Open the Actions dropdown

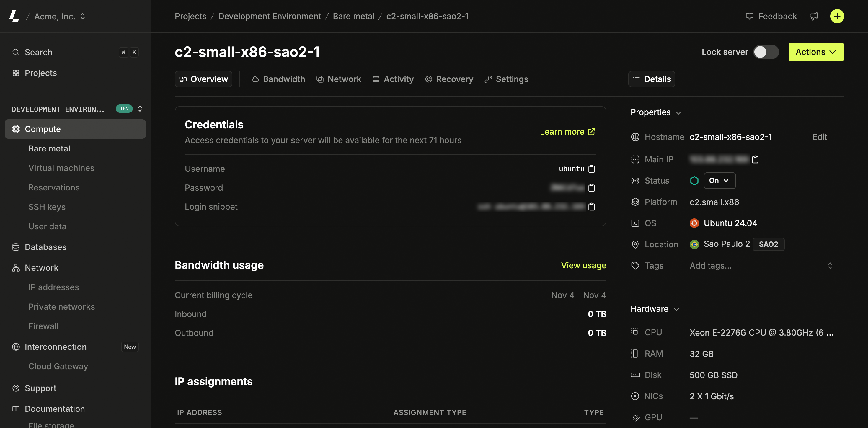click(x=816, y=52)
